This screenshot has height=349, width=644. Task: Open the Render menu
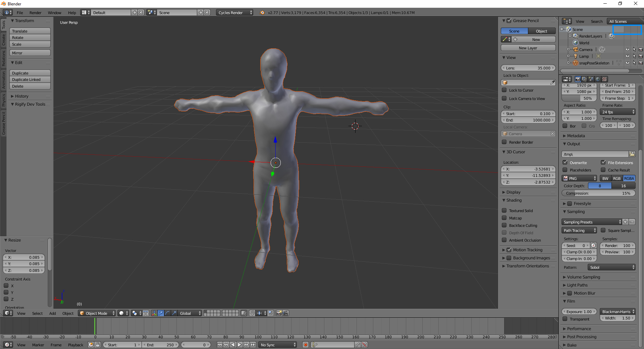pyautogui.click(x=35, y=12)
